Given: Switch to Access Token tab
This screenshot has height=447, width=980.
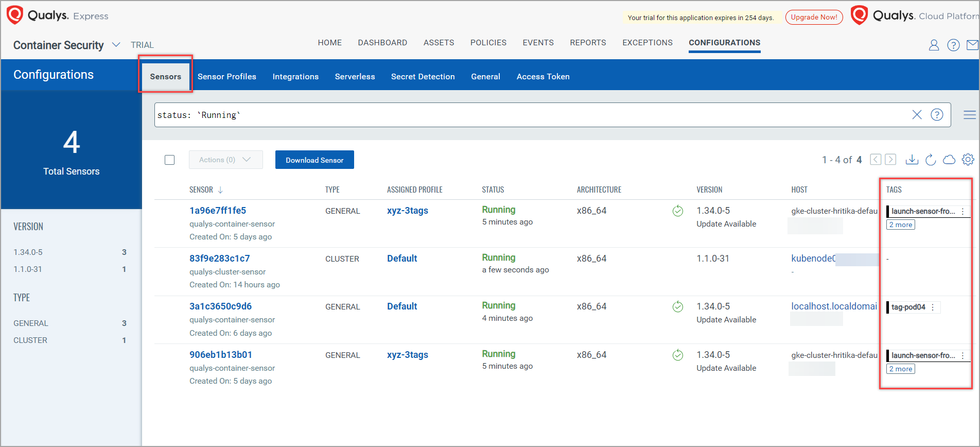Looking at the screenshot, I should click(543, 77).
